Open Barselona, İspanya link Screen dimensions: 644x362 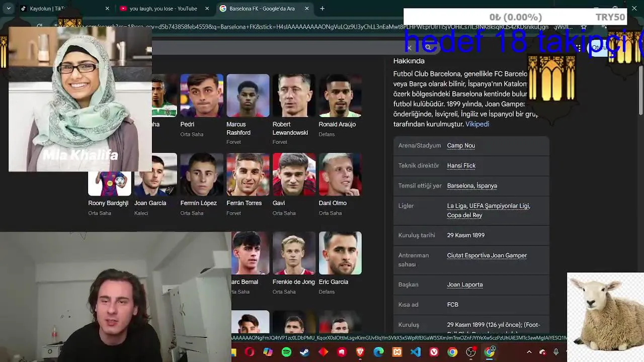click(x=472, y=186)
